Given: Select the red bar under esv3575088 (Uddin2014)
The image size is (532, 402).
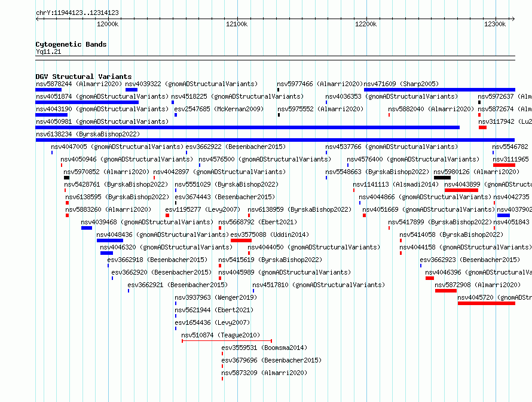Looking at the screenshot, I should coord(241,240).
